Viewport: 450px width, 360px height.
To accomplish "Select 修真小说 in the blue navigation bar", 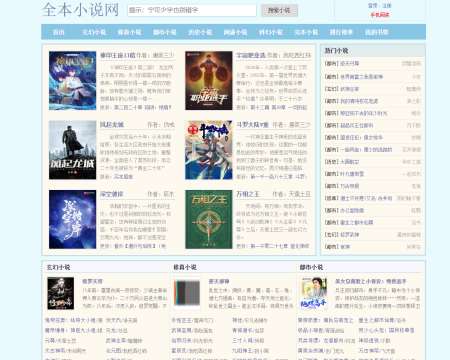I will point(129,32).
